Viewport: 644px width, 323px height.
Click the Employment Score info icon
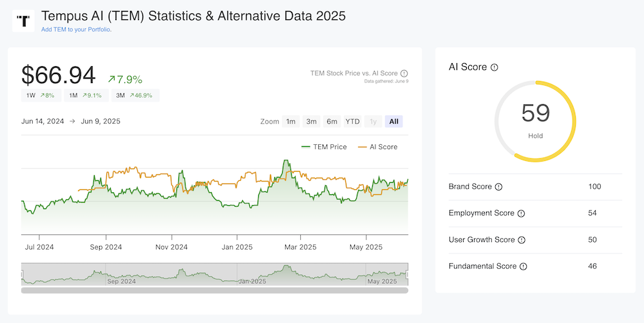pyautogui.click(x=521, y=214)
